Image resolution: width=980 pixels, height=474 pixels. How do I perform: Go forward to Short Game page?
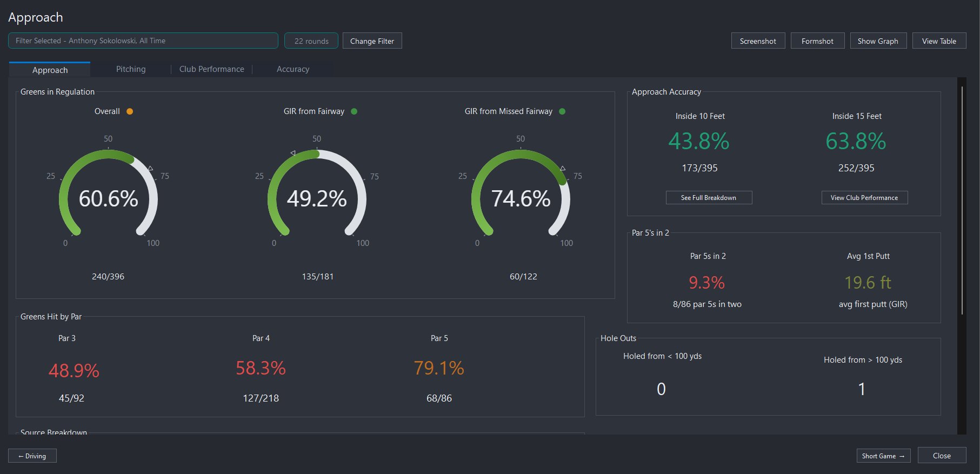coord(883,456)
